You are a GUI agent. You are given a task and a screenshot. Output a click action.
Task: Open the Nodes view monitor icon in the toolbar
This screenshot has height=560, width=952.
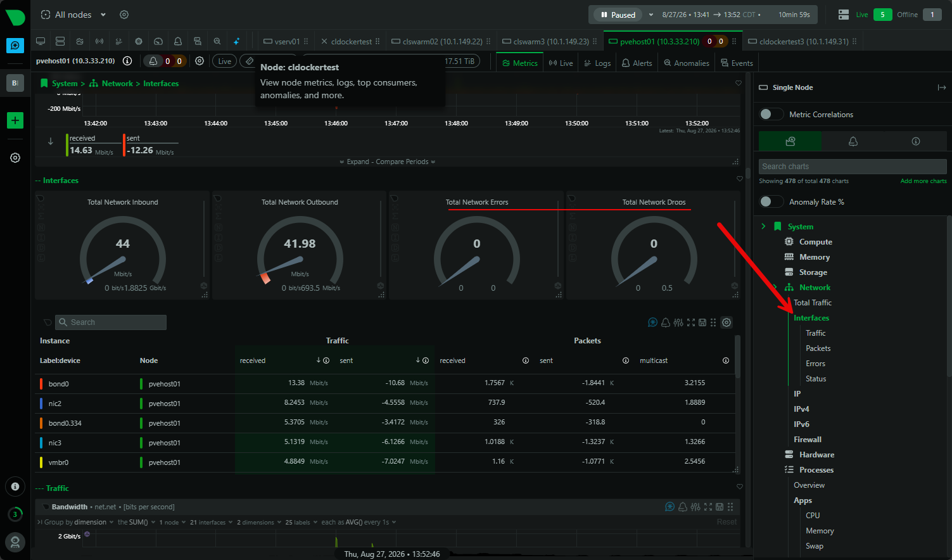pos(41,41)
